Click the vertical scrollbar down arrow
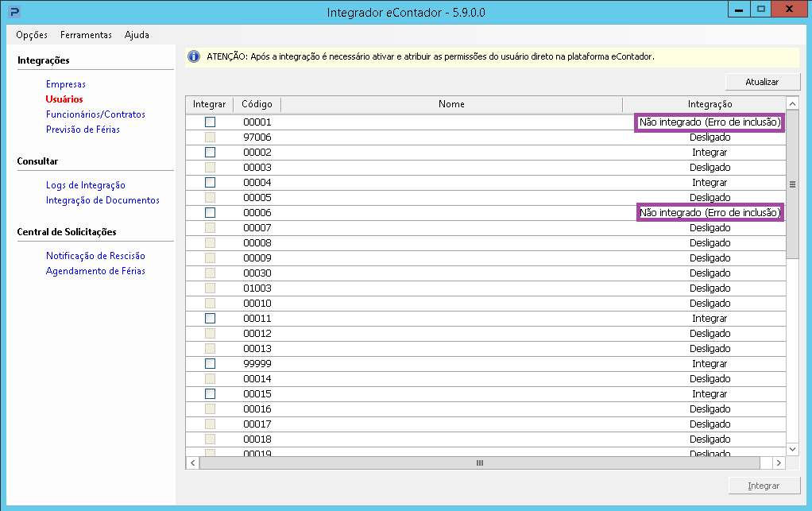 coord(792,449)
